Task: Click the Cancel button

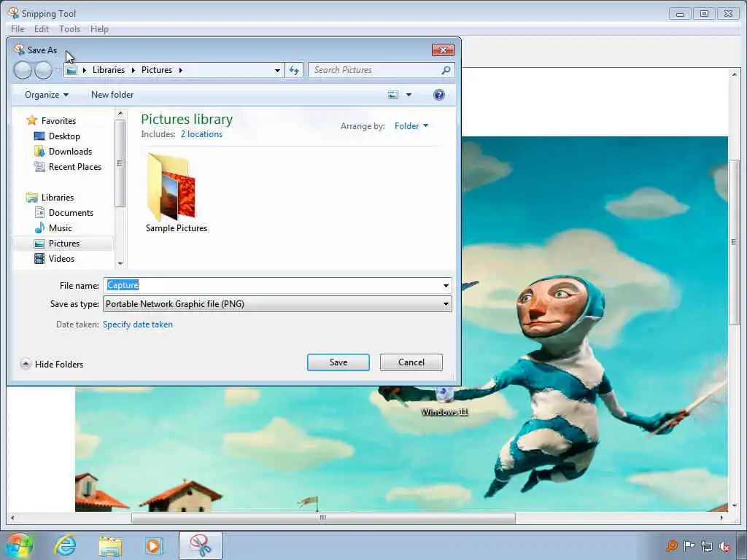Action: [x=411, y=362]
